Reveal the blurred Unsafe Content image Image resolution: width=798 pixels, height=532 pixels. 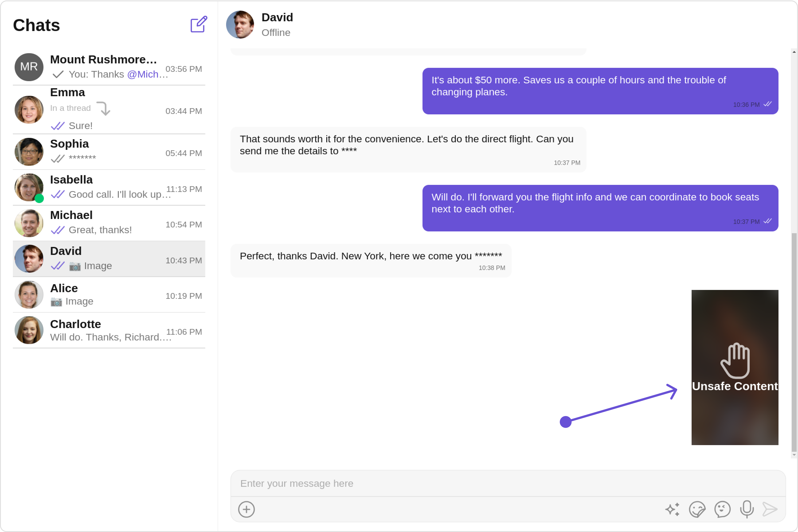[735, 367]
